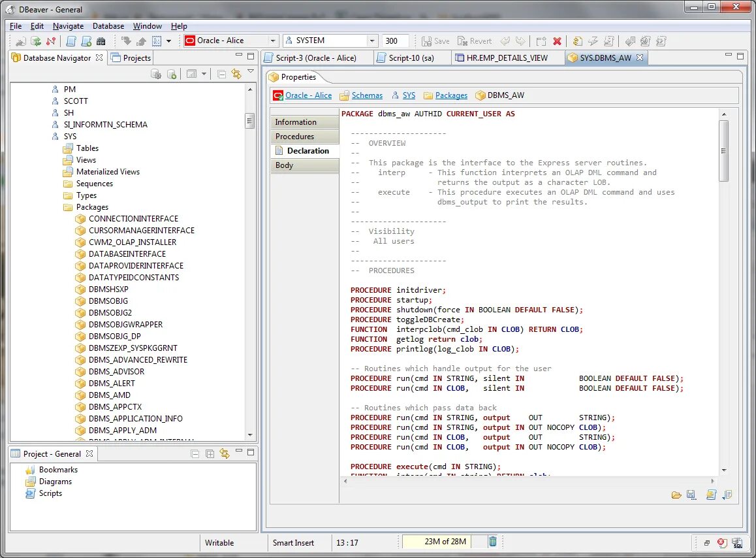This screenshot has width=756, height=558.
Task: Click the Reconnect toolbar icon with green arrows
Action: point(36,41)
